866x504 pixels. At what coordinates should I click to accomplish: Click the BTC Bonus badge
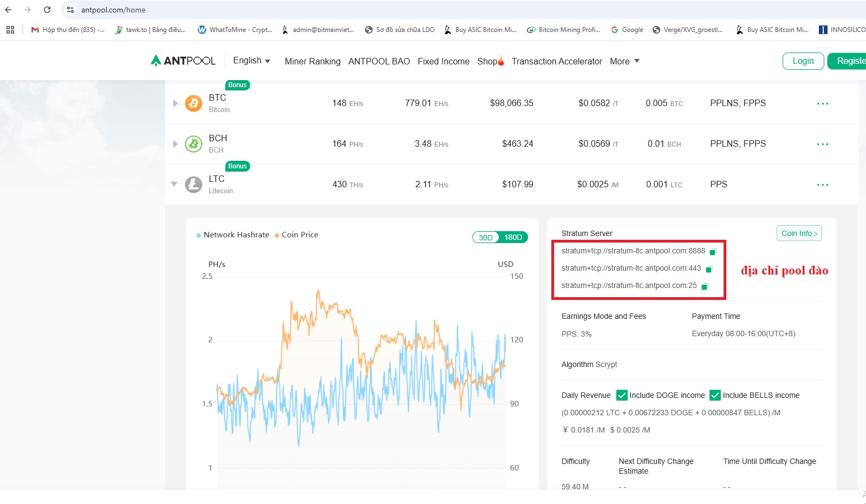tap(237, 85)
